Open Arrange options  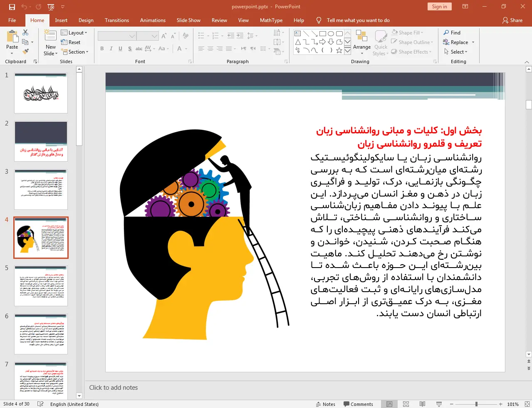[362, 43]
